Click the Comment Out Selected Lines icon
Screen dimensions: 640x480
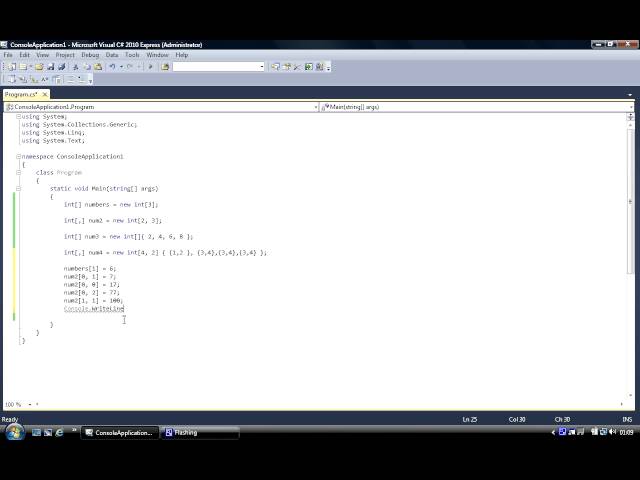[x=71, y=80]
